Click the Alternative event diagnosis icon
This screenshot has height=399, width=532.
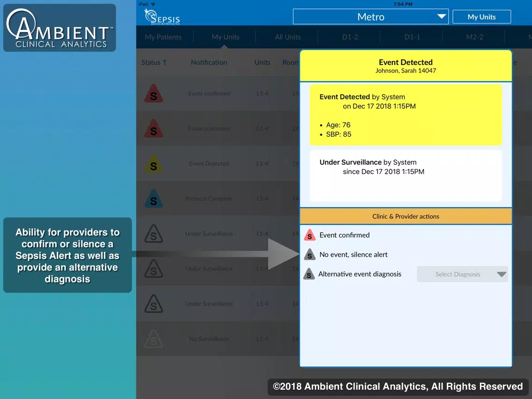click(x=309, y=274)
